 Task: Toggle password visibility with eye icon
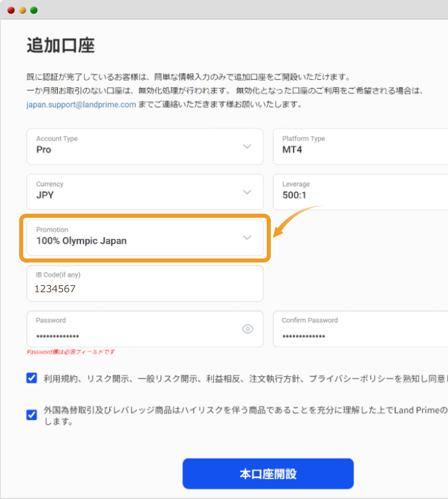pyautogui.click(x=248, y=329)
